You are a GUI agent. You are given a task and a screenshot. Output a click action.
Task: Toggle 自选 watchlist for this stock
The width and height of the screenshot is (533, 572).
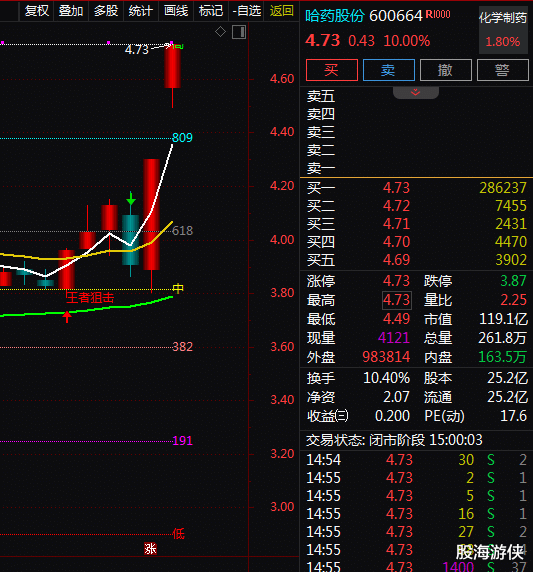click(247, 11)
